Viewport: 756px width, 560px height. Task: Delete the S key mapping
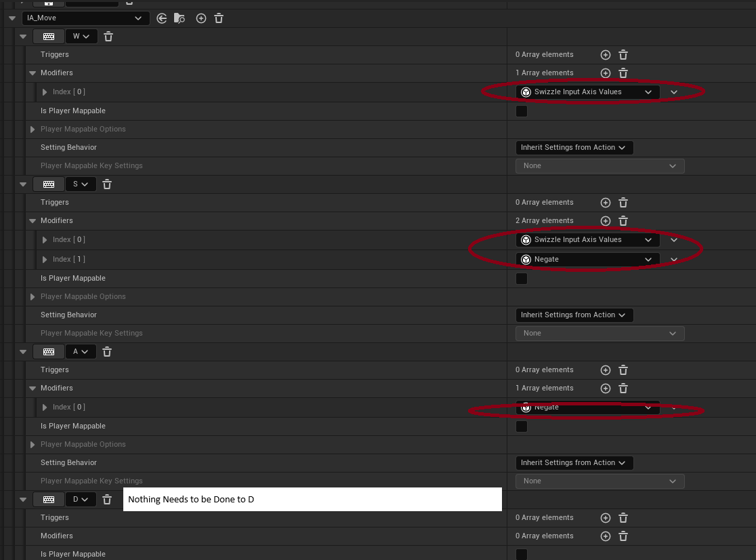[x=107, y=184]
